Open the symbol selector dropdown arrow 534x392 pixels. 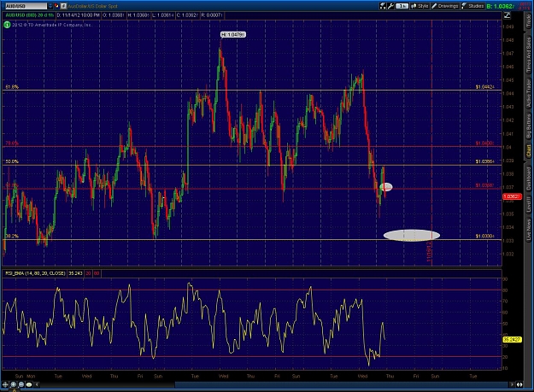point(50,6)
